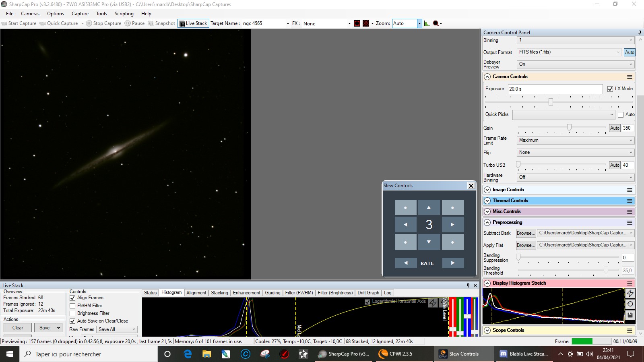The image size is (644, 362).
Task: Expand the Scope Controls section
Action: [x=487, y=330]
